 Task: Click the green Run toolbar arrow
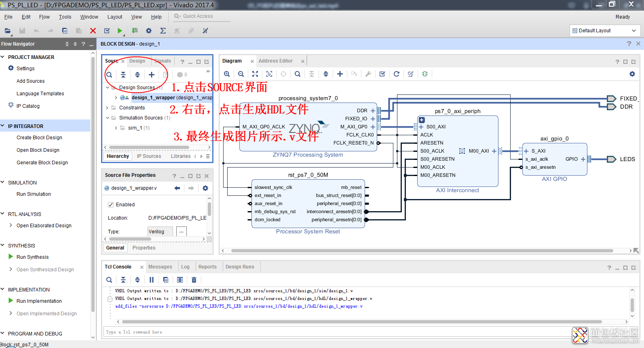[x=120, y=31]
